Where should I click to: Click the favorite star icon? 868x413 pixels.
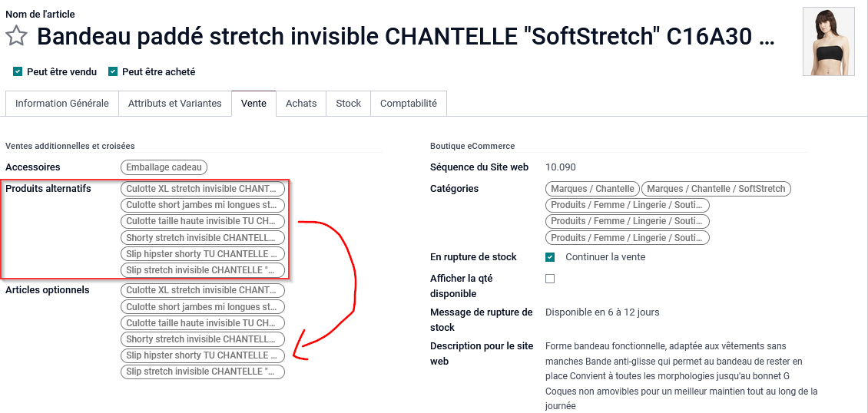coord(17,36)
